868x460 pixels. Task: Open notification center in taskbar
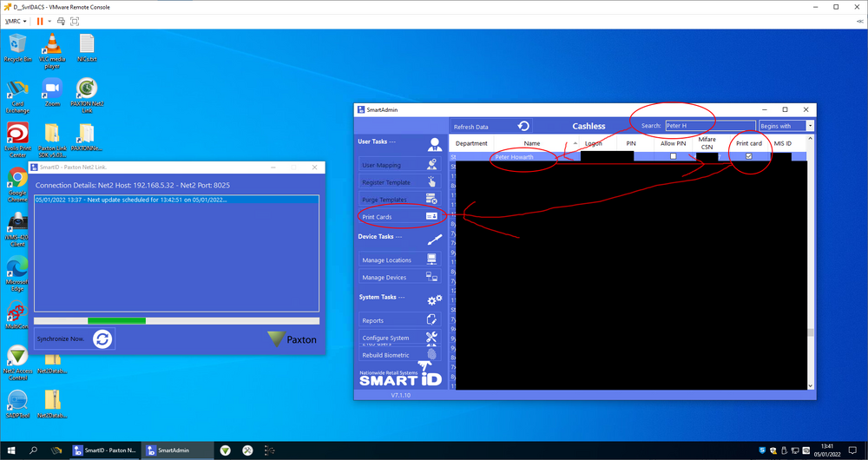tap(853, 450)
